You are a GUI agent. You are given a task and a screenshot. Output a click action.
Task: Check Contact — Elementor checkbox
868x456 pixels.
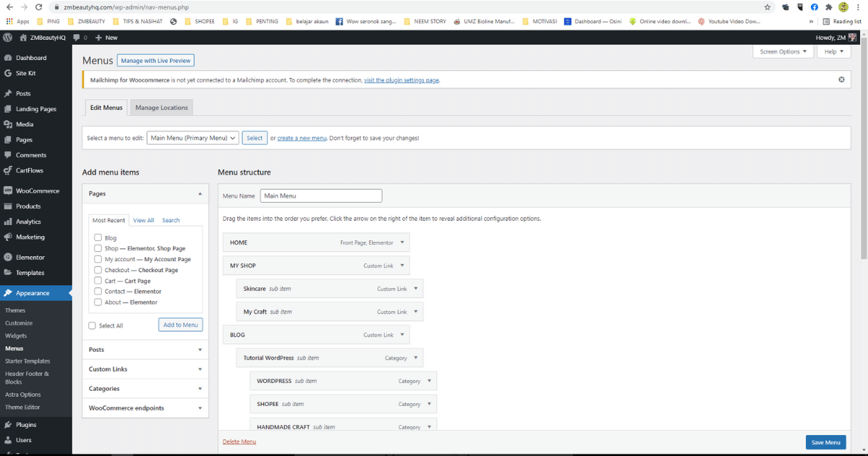(x=98, y=291)
